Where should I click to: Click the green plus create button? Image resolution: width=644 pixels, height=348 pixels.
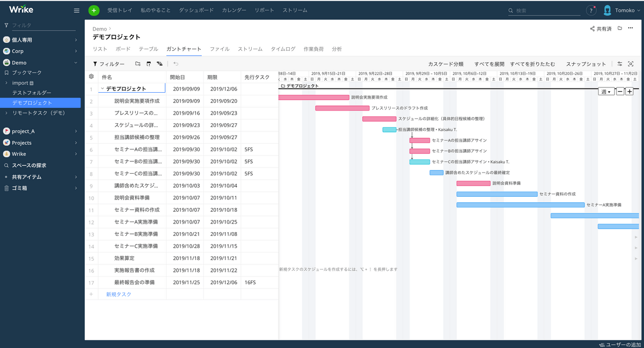[94, 10]
